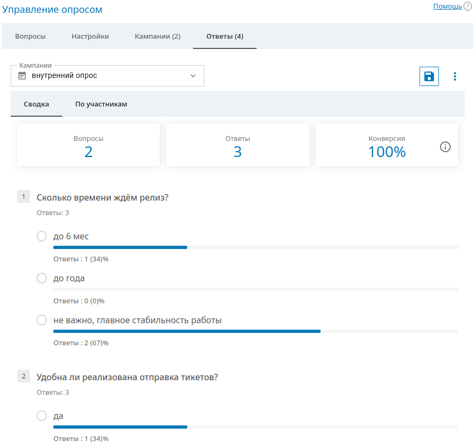Switch to По участникам sub-tab
This screenshot has height=448, width=476.
(101, 104)
